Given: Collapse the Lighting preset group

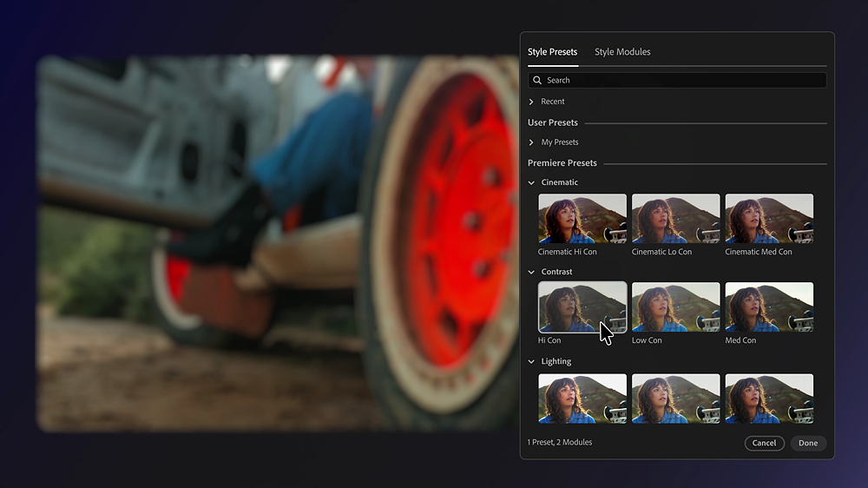Looking at the screenshot, I should pos(532,361).
